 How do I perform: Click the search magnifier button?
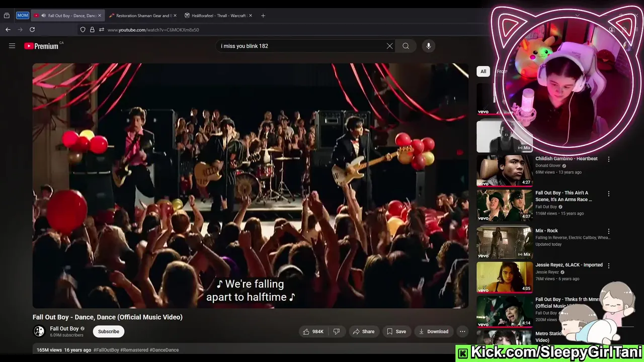(406, 46)
